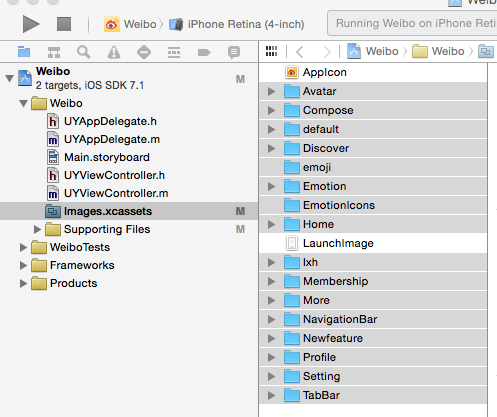The width and height of the screenshot is (497, 417).
Task: Click the activity status display field
Action: (x=412, y=23)
